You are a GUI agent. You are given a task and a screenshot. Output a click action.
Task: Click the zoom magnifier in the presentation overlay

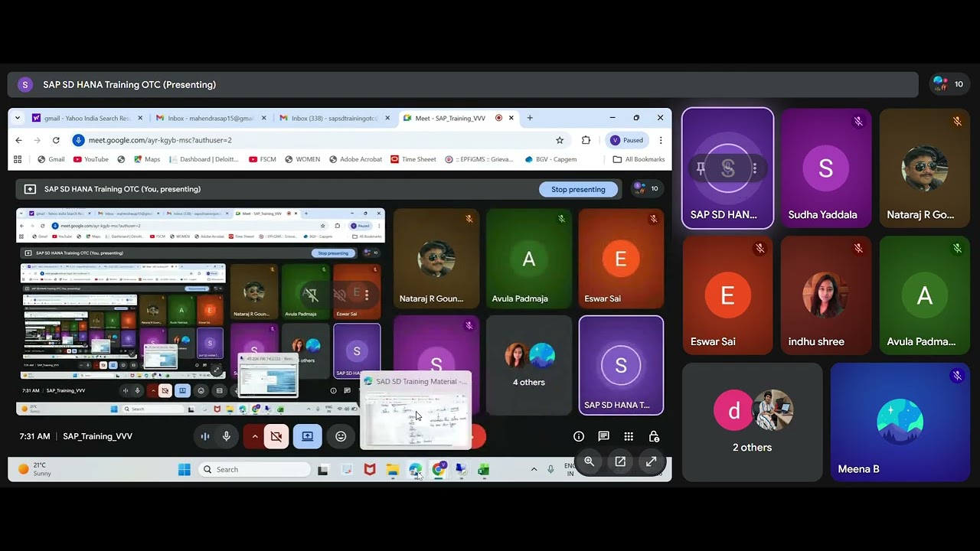(590, 461)
